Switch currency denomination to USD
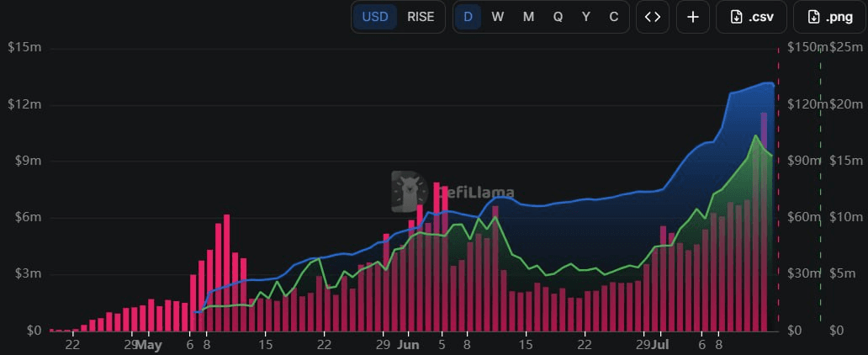 (x=375, y=17)
